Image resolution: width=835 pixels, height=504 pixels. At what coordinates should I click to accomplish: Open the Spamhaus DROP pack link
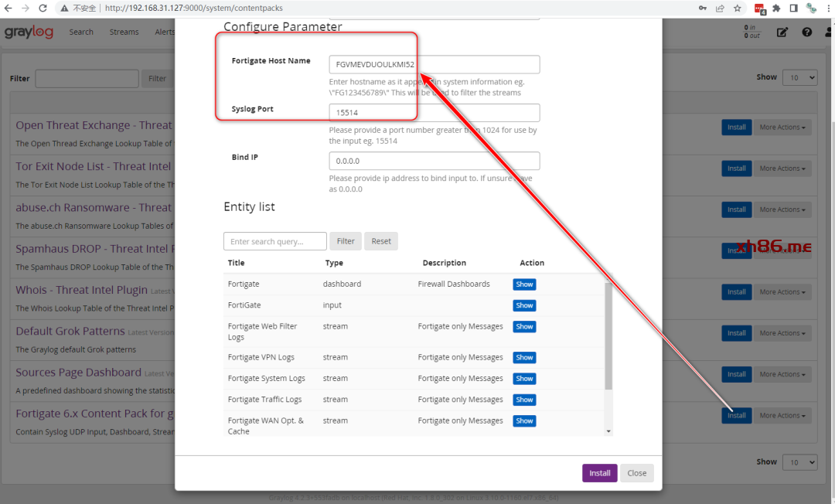pyautogui.click(x=94, y=249)
